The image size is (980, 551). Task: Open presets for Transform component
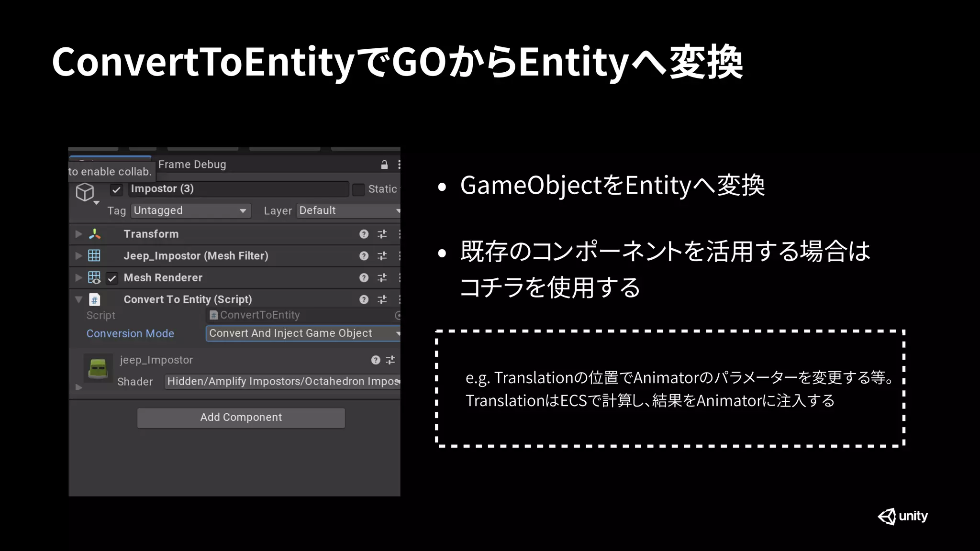(x=382, y=234)
